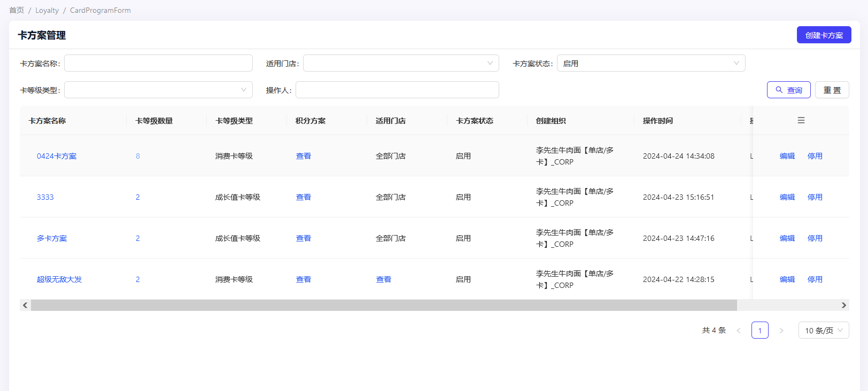This screenshot has width=868, height=391.
Task: Click 编辑 for 超级无敌大发
Action: (787, 279)
